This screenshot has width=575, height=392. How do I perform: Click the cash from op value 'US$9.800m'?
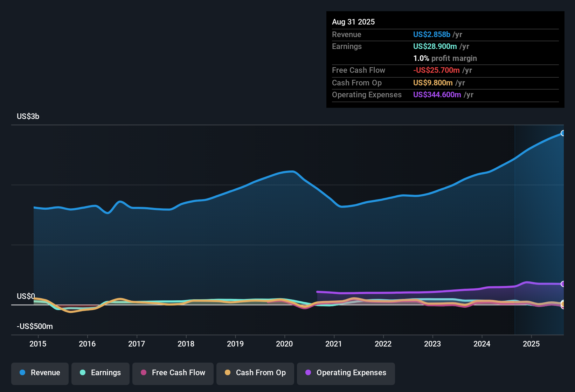click(433, 83)
